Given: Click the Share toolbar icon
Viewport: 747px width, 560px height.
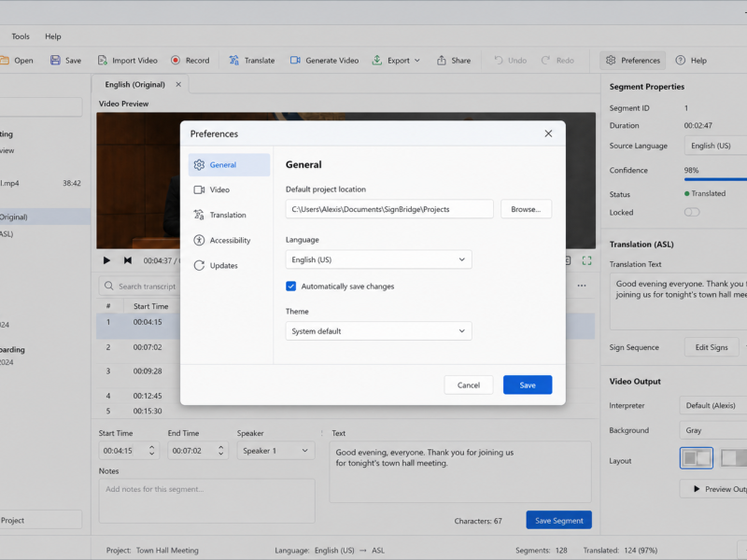Looking at the screenshot, I should [442, 61].
